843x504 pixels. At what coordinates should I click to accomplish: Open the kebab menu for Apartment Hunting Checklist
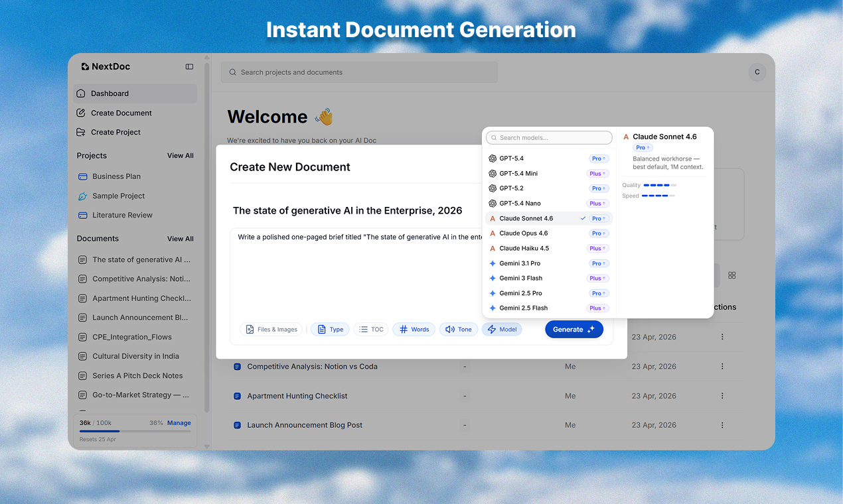[722, 395]
